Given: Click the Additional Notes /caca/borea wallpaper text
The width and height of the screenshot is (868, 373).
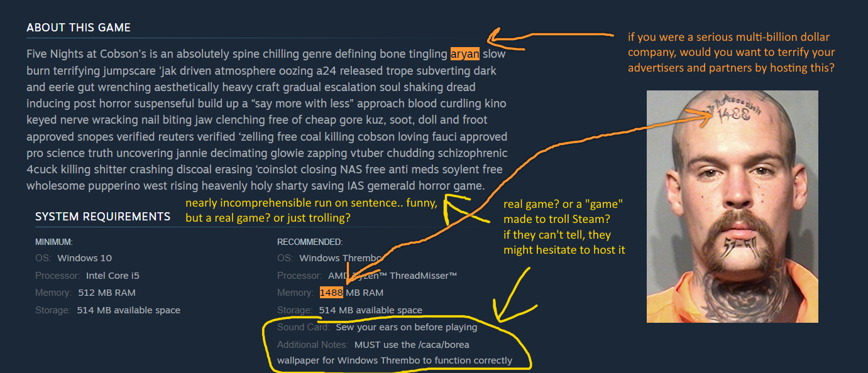Looking at the screenshot, I should [395, 352].
